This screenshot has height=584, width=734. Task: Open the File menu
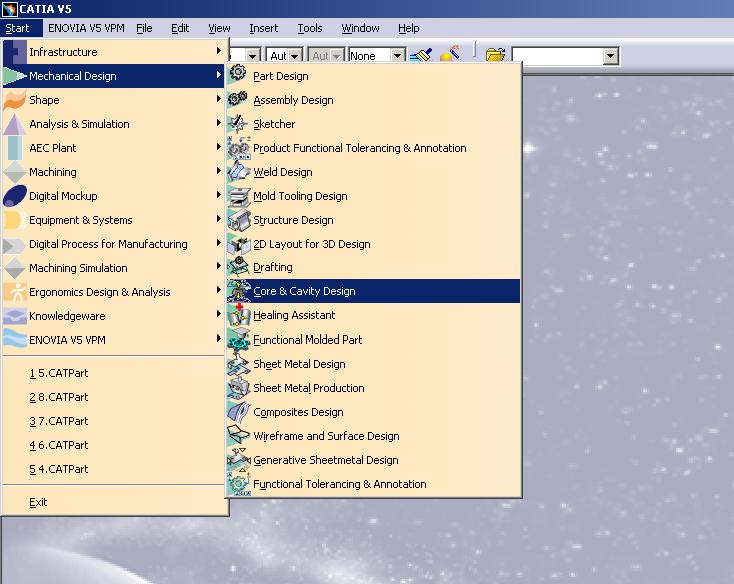(x=144, y=28)
